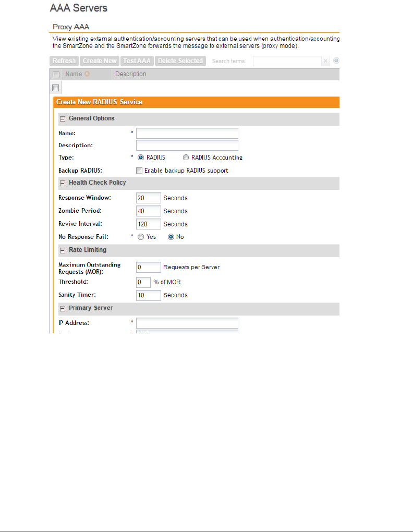Image resolution: width=413 pixels, height=532 pixels.
Task: Clear search terms with X icon
Action: (325, 61)
